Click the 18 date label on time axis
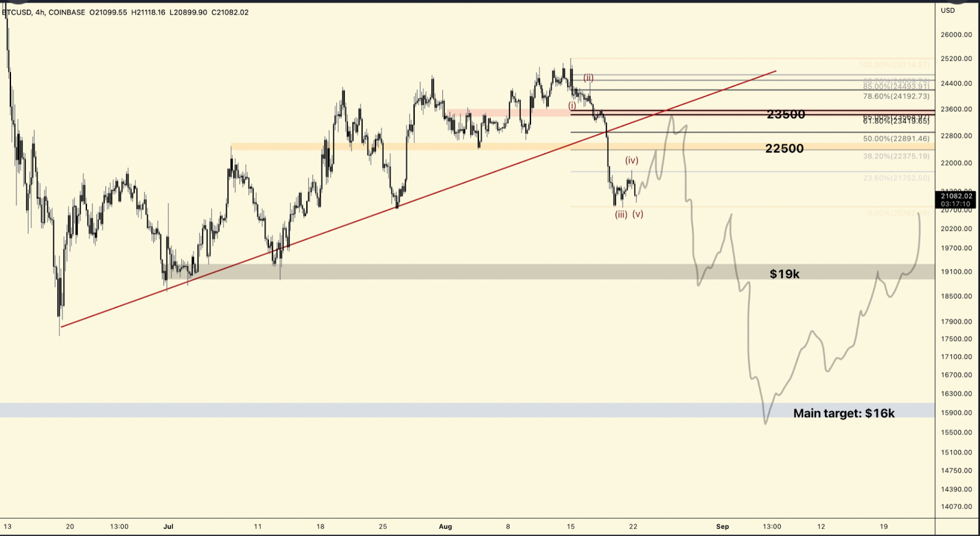980x536 pixels. pos(320,527)
